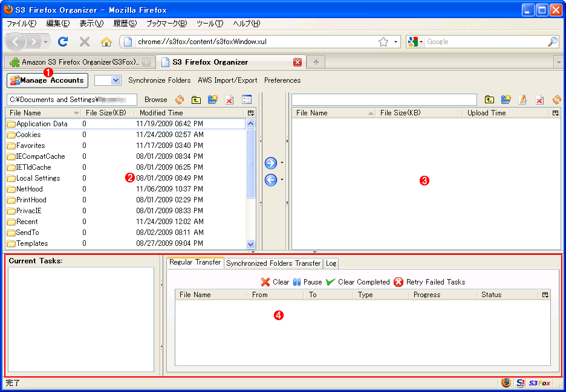Click the browser Forward arrow
This screenshot has height=392, width=566.
pos(34,42)
